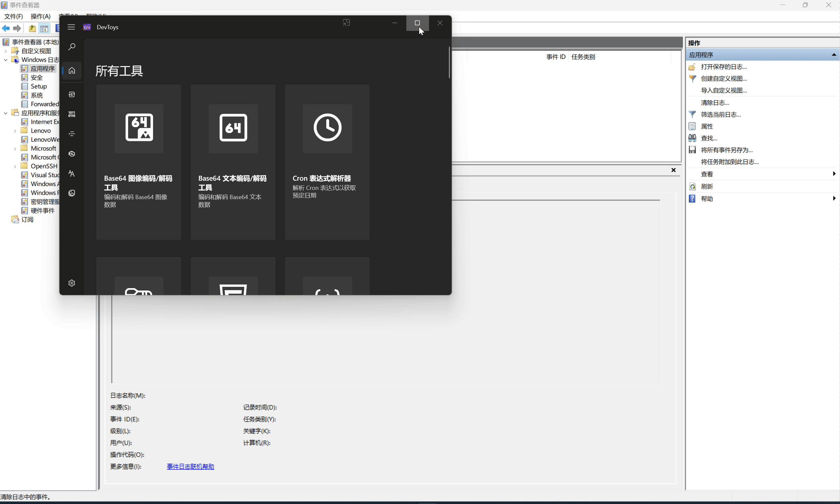This screenshot has height=504, width=840.
Task: Click the Back arrow in Event Viewer toolbar
Action: pos(6,29)
